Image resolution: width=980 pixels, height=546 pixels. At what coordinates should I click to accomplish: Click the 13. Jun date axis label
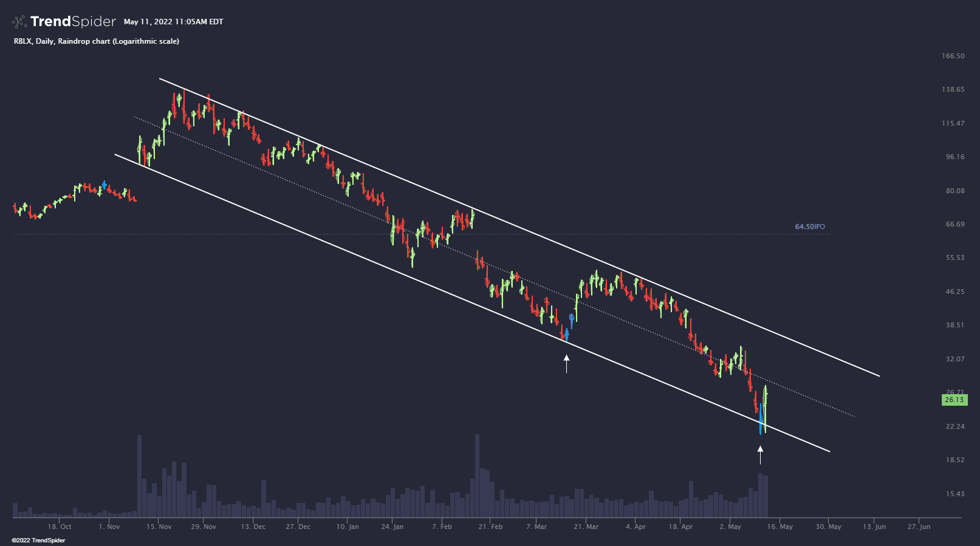click(874, 527)
